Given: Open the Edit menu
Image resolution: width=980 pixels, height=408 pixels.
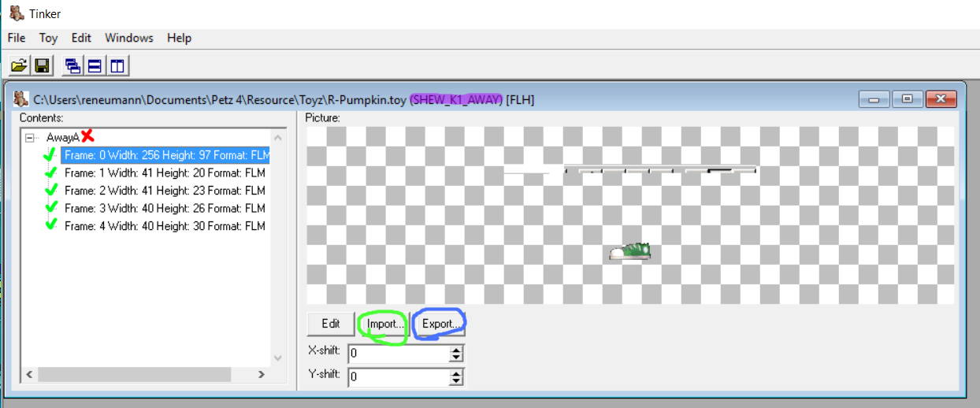Looking at the screenshot, I should coord(81,38).
